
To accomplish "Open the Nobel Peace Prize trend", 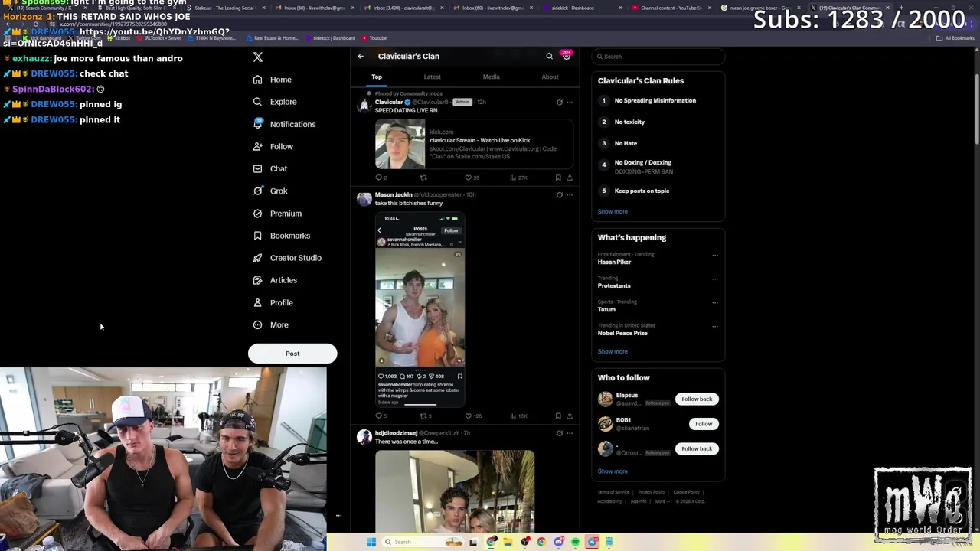I will click(622, 334).
